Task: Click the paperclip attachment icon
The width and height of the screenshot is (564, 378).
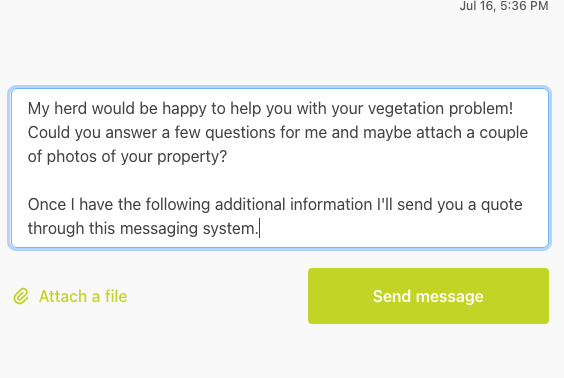Action: point(21,297)
